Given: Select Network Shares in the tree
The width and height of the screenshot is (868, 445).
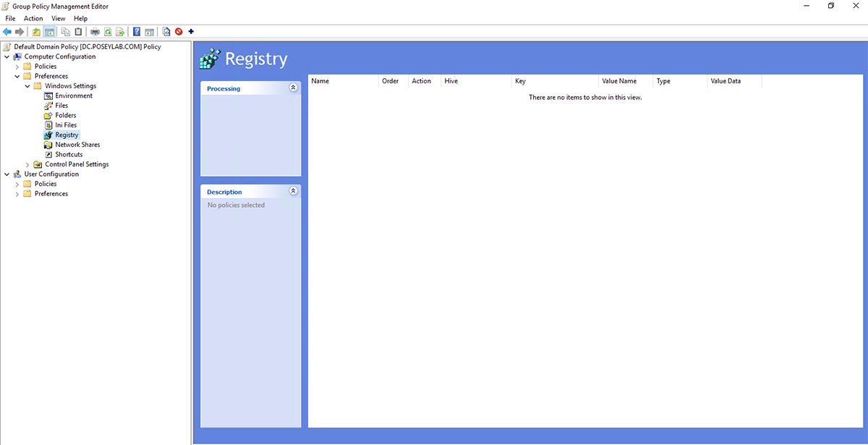Looking at the screenshot, I should pos(77,145).
